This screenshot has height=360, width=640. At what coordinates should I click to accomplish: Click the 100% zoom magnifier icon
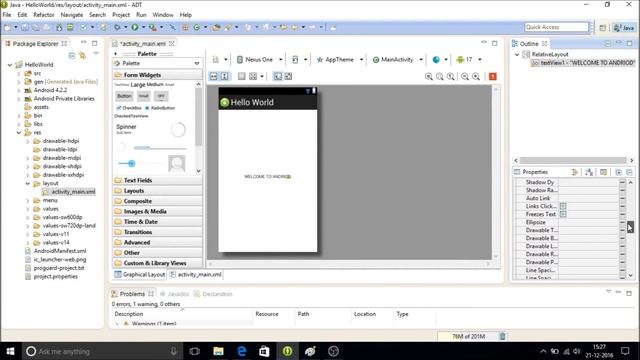tap(451, 76)
